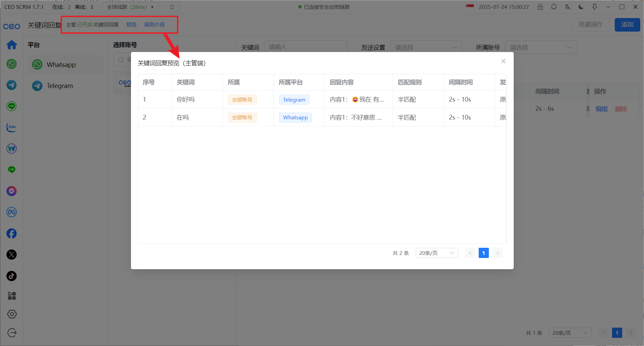Click the background list's previous page arrow
This screenshot has width=644, height=346.
pos(604,333)
